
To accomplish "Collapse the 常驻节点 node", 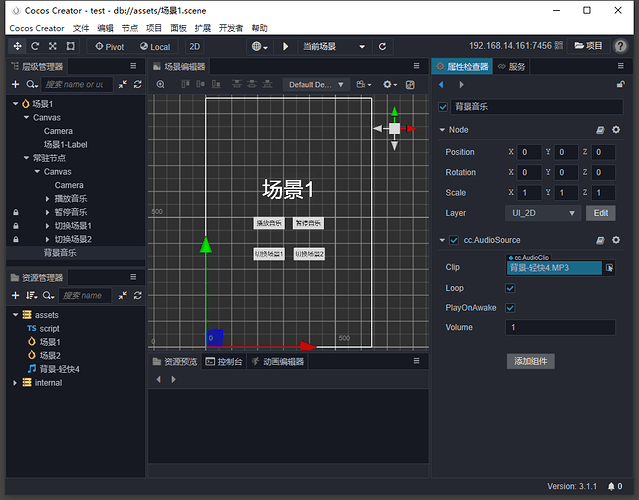I will (26, 158).
